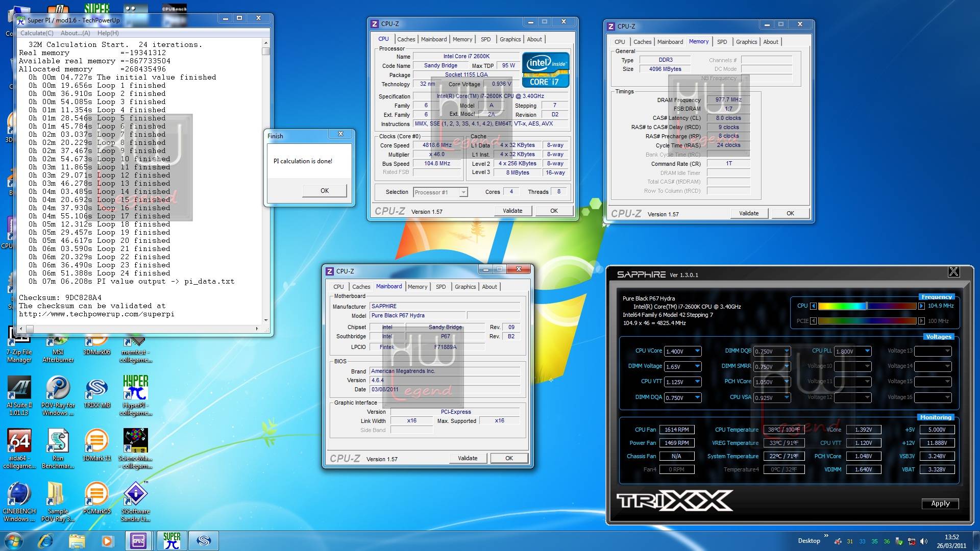Open ScienceMark desktop shortcut
Image resolution: width=980 pixels, height=551 pixels.
tap(136, 449)
